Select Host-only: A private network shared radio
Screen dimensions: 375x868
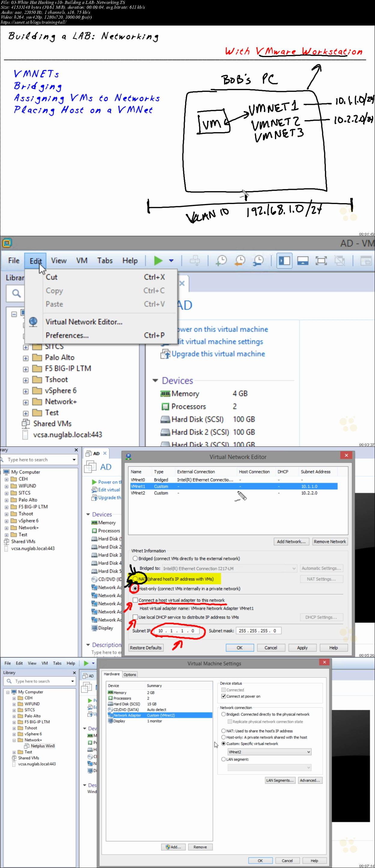tap(223, 737)
